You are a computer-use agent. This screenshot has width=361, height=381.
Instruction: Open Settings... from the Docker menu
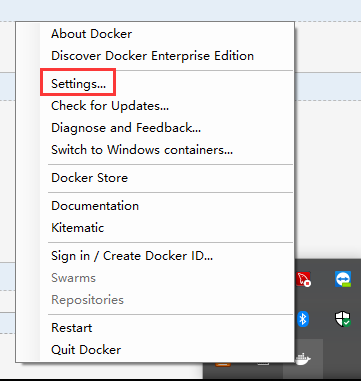pos(78,84)
